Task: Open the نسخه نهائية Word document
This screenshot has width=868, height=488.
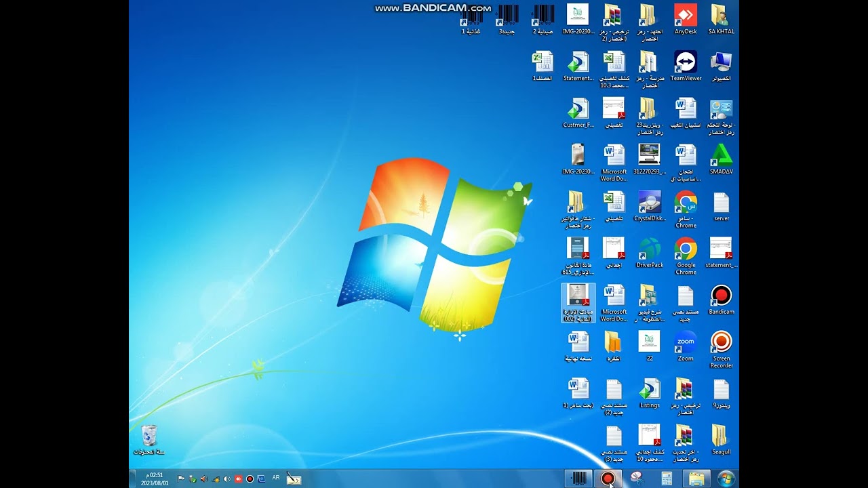Action: click(x=578, y=347)
